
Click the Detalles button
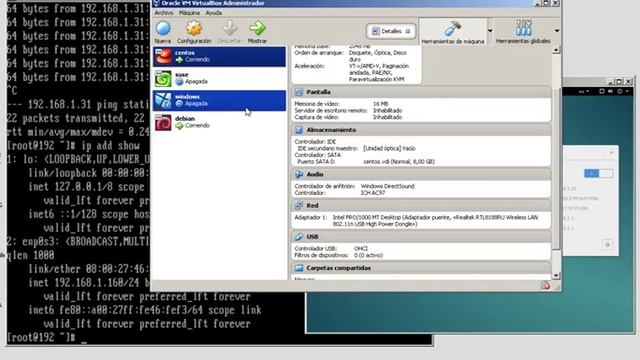[391, 31]
